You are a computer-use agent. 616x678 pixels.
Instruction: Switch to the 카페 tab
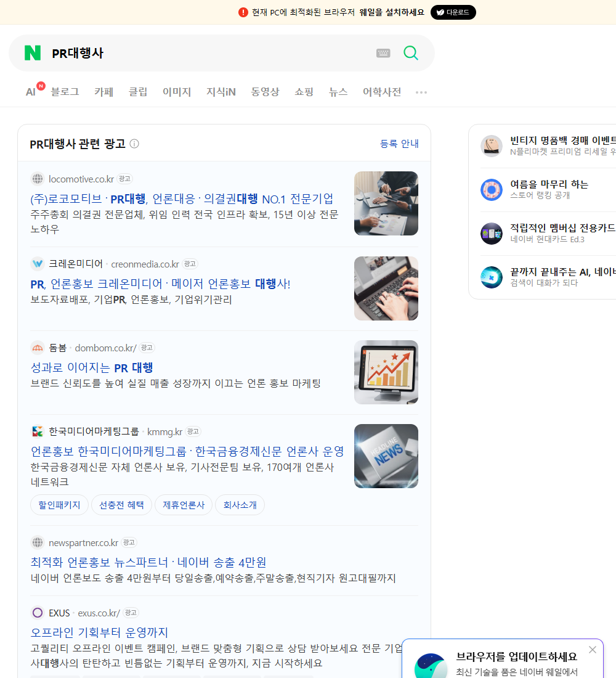(103, 92)
